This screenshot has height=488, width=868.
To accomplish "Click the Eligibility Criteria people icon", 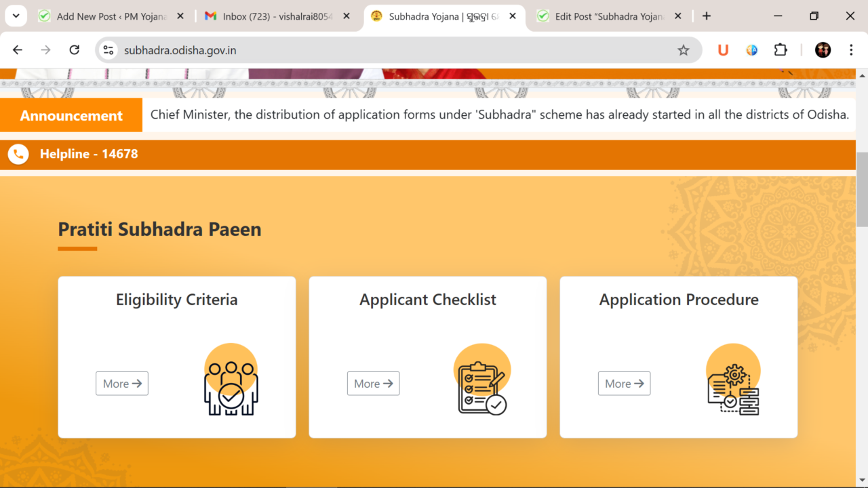I will click(x=231, y=381).
